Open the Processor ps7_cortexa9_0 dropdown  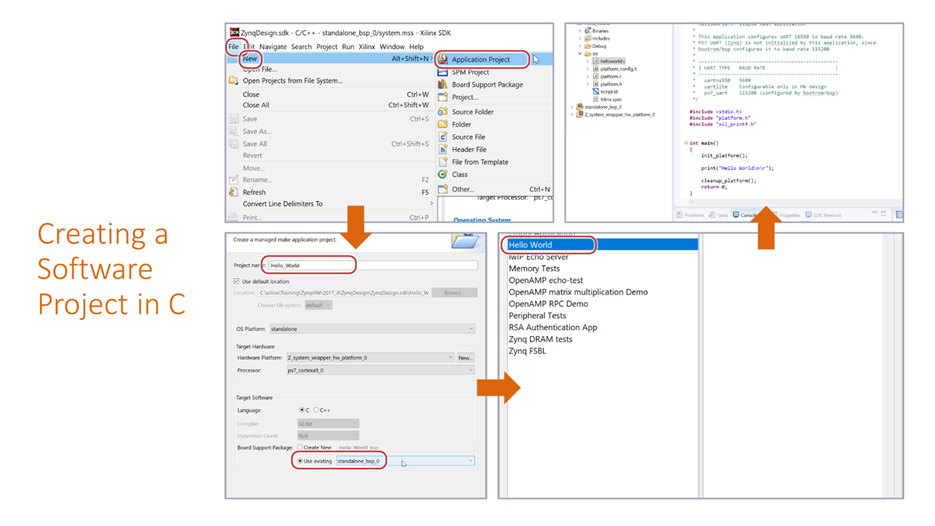(x=380, y=370)
